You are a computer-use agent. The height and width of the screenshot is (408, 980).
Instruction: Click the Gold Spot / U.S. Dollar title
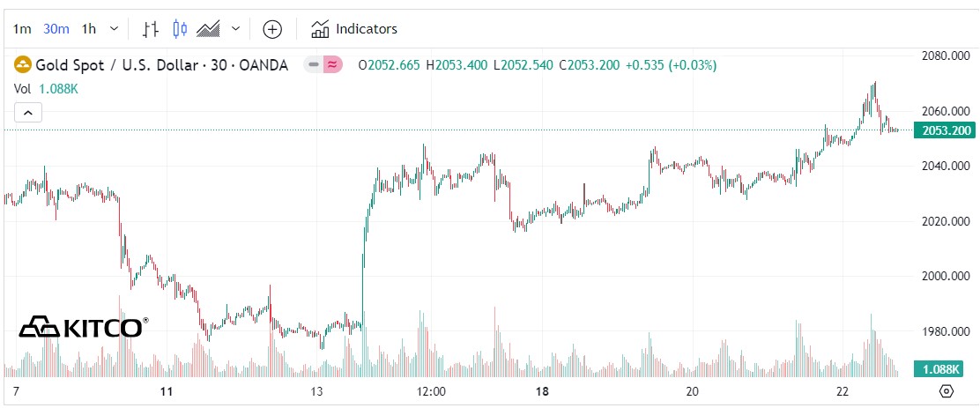point(161,64)
